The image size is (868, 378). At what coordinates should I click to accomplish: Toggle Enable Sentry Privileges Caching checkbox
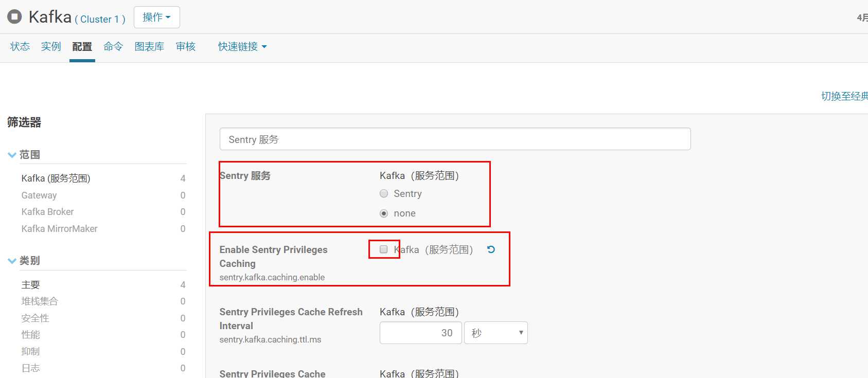click(x=384, y=249)
